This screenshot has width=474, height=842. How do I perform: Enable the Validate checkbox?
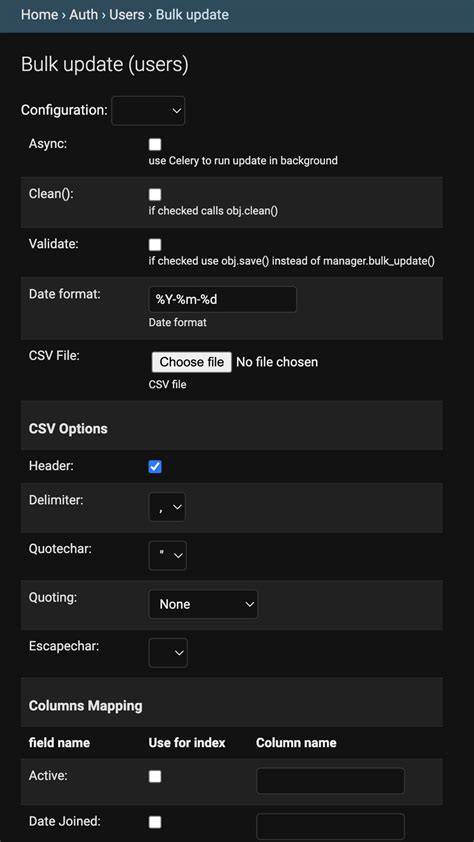click(155, 245)
